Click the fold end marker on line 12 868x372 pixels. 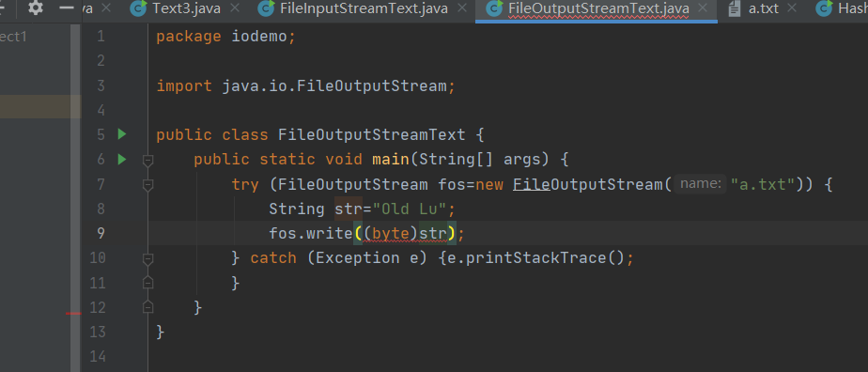click(147, 306)
